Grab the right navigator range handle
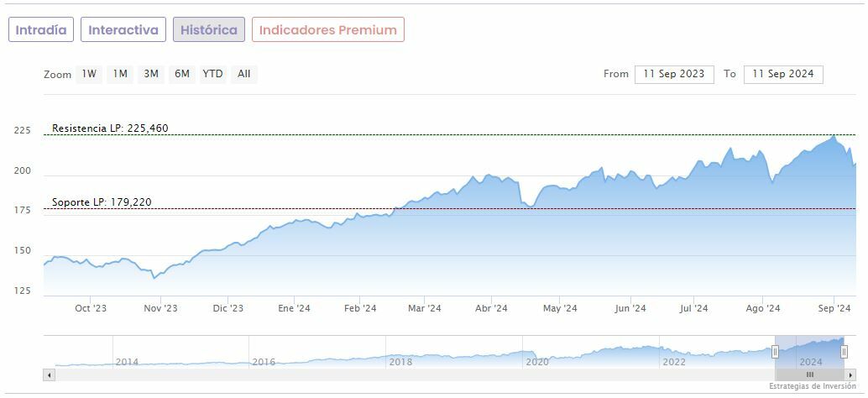Image resolution: width=868 pixels, height=398 pixels. [844, 351]
